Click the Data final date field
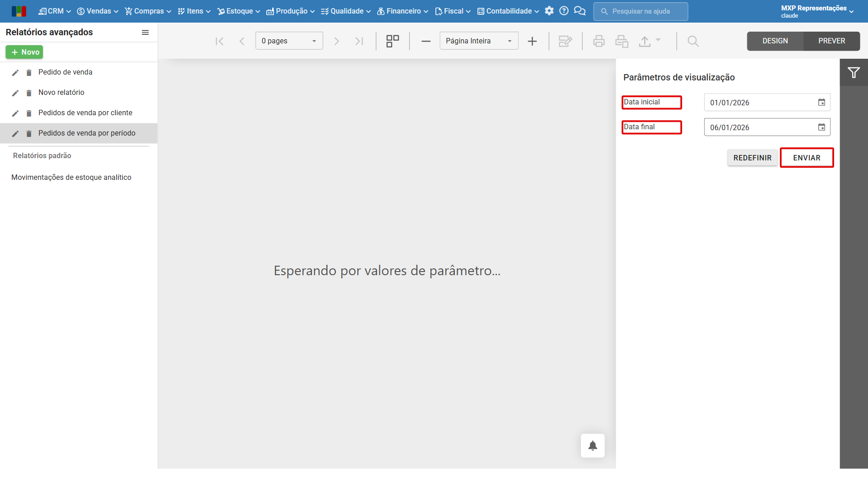This screenshot has width=868, height=488. point(767,127)
